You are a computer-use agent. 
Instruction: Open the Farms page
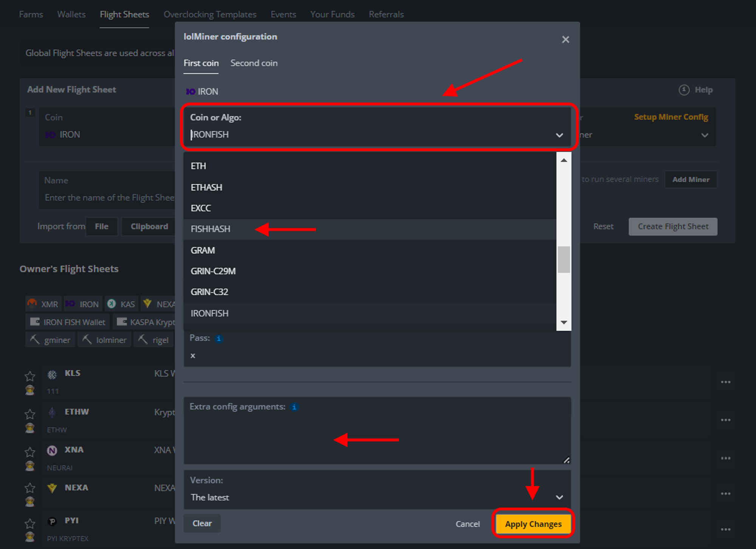tap(31, 14)
